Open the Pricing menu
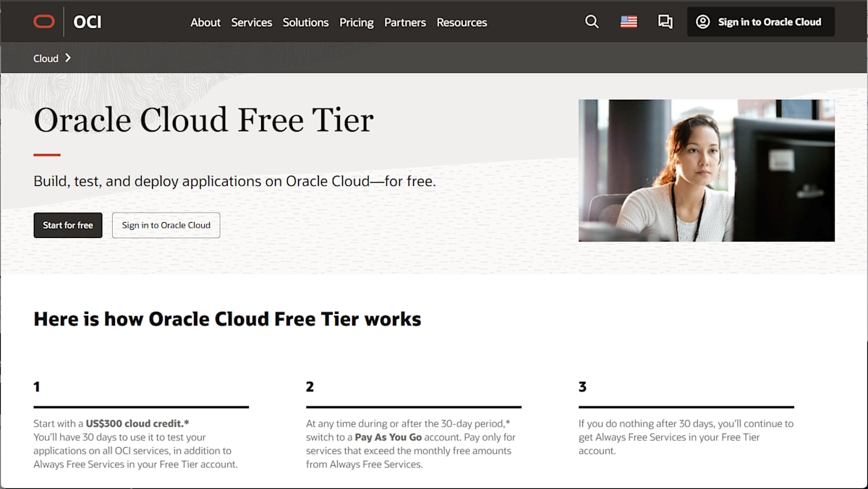 (357, 22)
